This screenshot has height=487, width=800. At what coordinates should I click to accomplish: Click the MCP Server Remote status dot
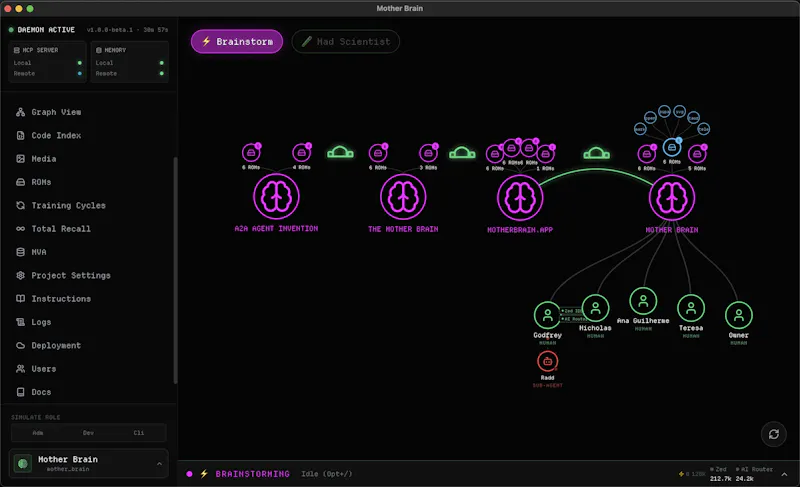[x=80, y=73]
